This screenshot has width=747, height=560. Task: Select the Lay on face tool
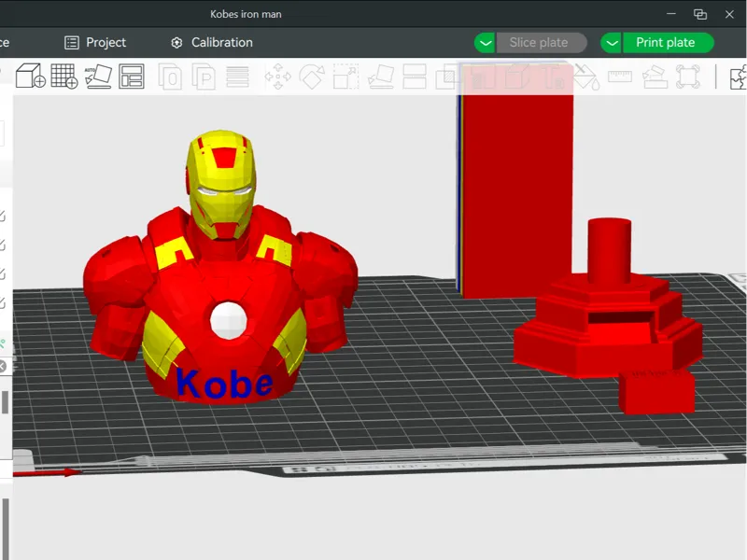coord(381,77)
